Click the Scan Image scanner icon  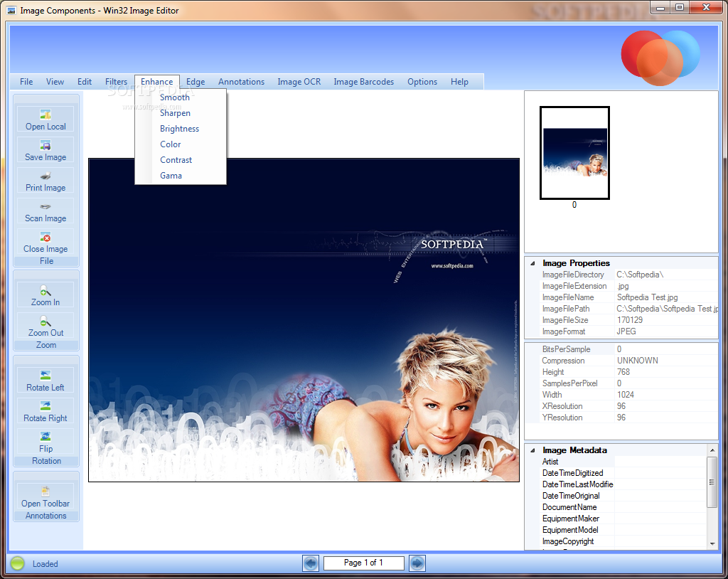coord(45,206)
